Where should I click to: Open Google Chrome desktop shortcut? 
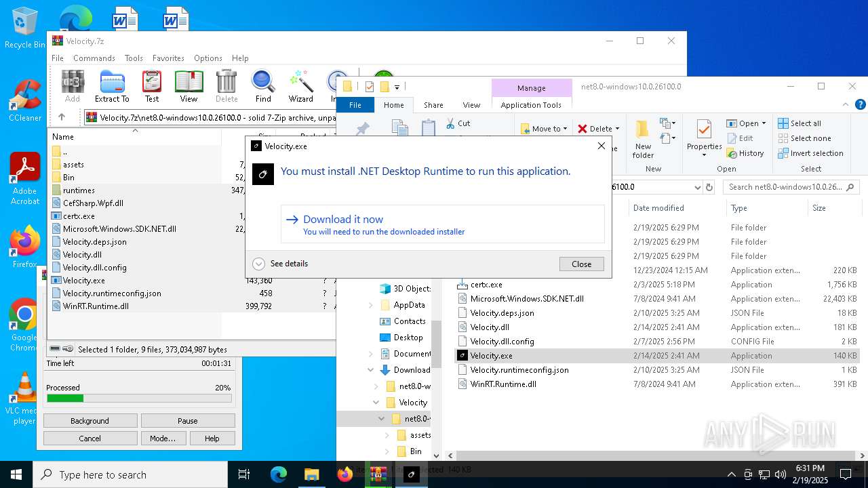click(x=24, y=325)
